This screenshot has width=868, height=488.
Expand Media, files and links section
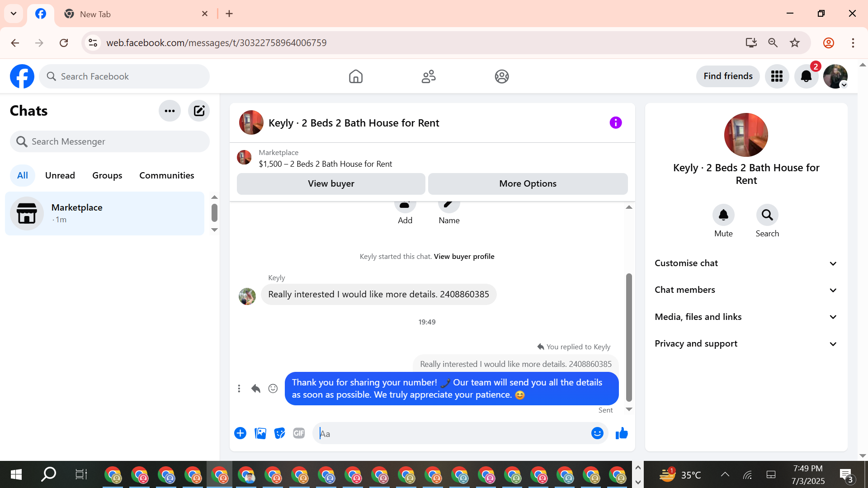tap(746, 317)
